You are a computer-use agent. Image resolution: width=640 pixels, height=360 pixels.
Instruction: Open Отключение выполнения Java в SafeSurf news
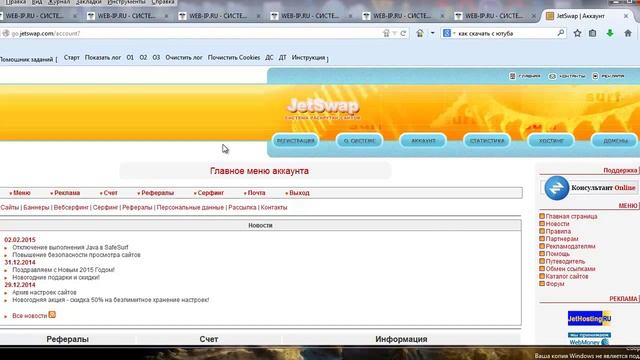tap(70, 247)
